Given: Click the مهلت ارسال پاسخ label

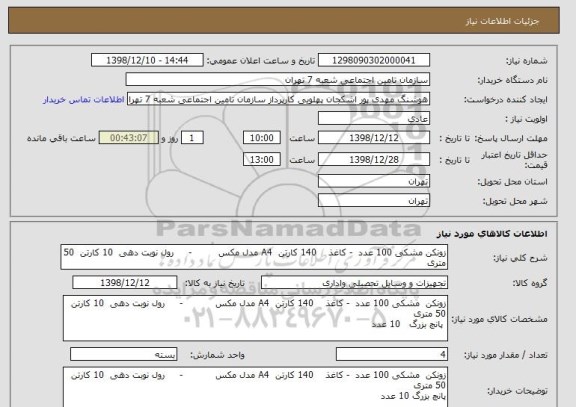Looking at the screenshot, I should coord(511,138).
